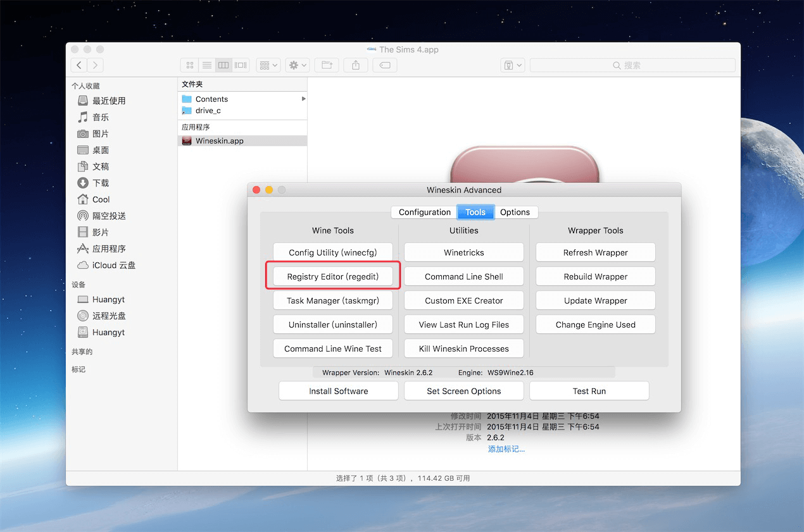Select the Tools tab
Screen dimensions: 804x532
[475, 212]
